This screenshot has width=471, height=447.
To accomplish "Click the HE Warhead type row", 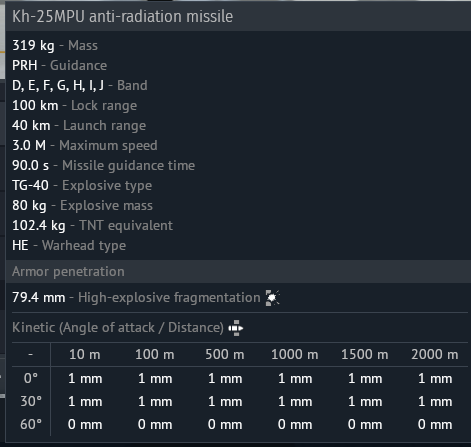I will point(69,245).
